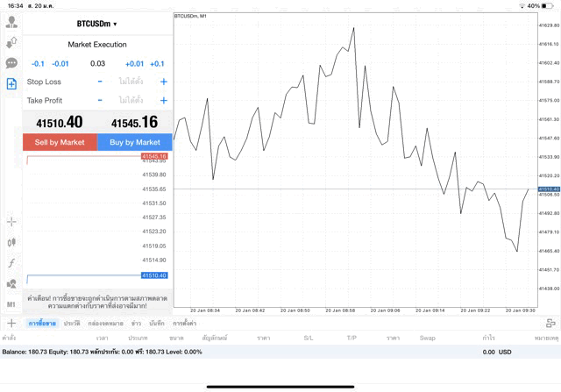Tap the Market Execution label
Viewport: 561px width, 392px height.
tap(97, 45)
